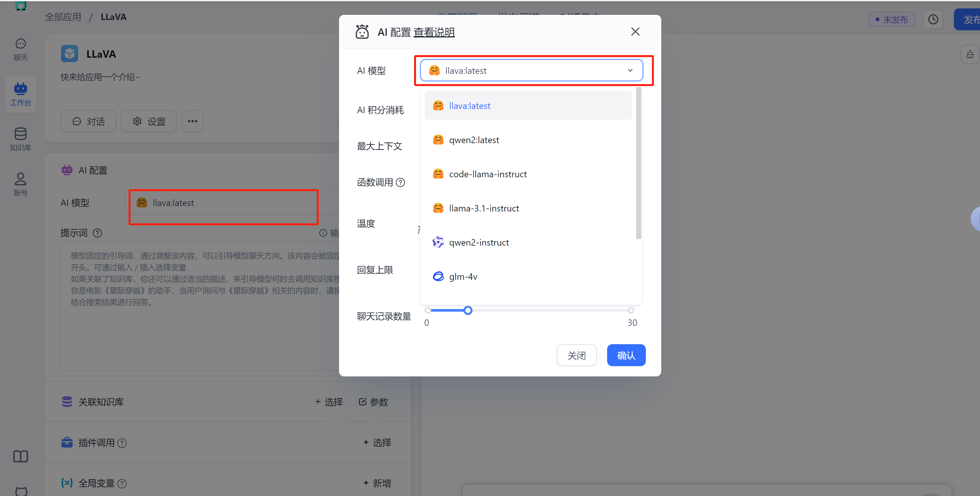Screen dimensions: 980x496
Task: Click the 对话 button
Action: click(88, 121)
